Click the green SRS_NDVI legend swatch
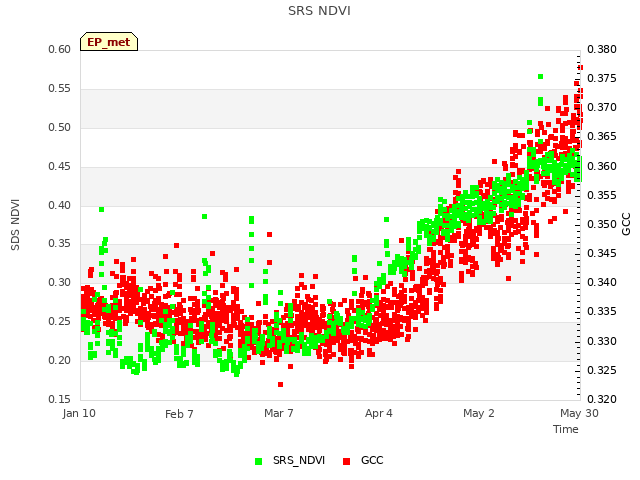 coord(258,461)
